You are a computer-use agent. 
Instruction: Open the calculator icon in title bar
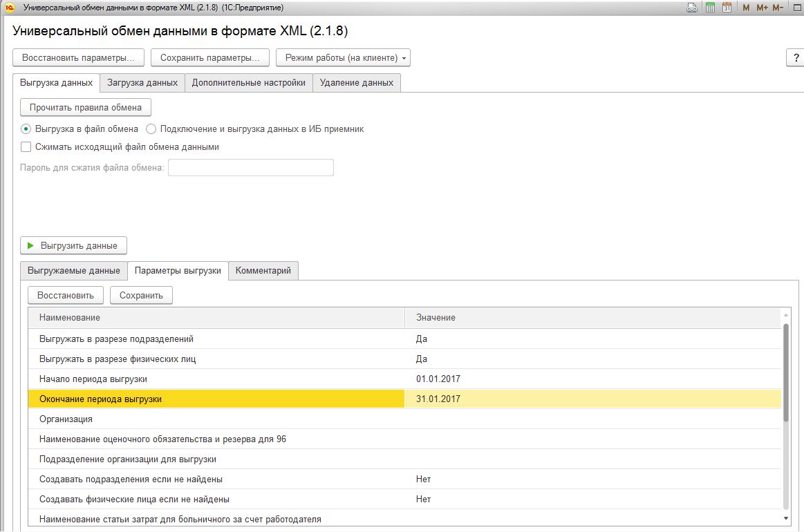click(x=710, y=8)
